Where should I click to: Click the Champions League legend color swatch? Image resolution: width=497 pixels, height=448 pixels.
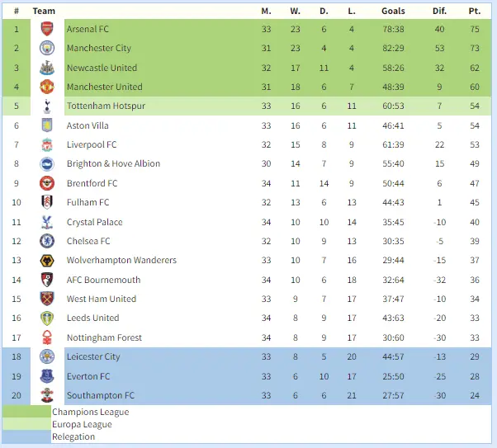point(26,412)
